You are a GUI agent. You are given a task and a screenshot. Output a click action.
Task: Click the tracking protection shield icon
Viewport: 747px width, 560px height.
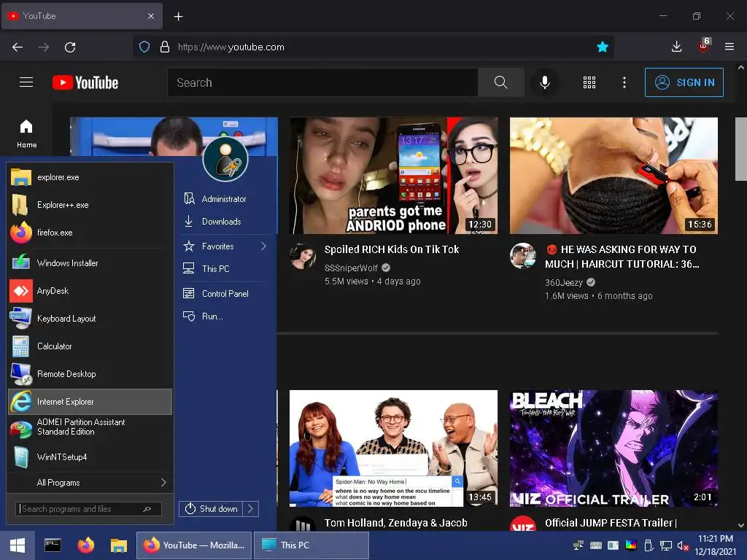[x=144, y=47]
